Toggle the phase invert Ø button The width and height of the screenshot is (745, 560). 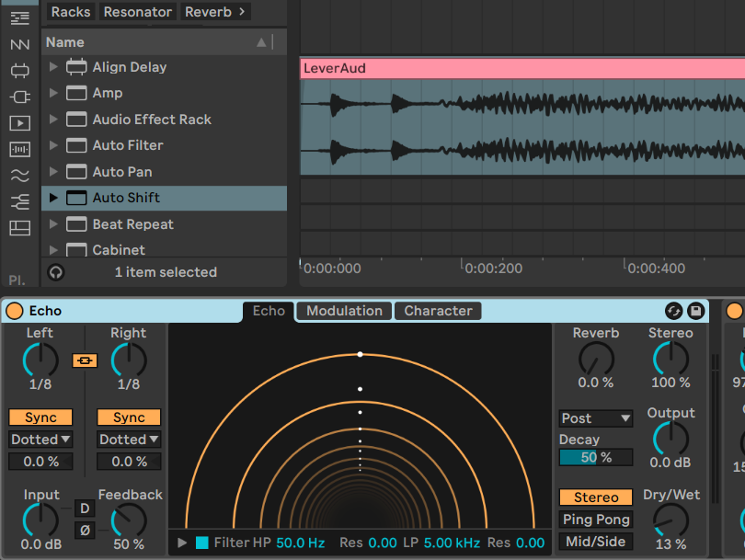pos(85,530)
